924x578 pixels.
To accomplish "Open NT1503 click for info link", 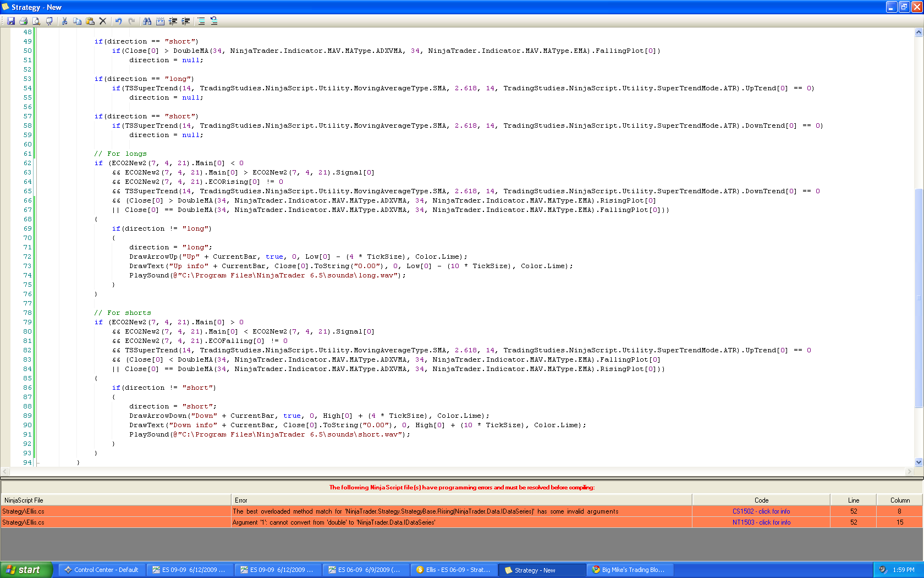I will tap(761, 522).
